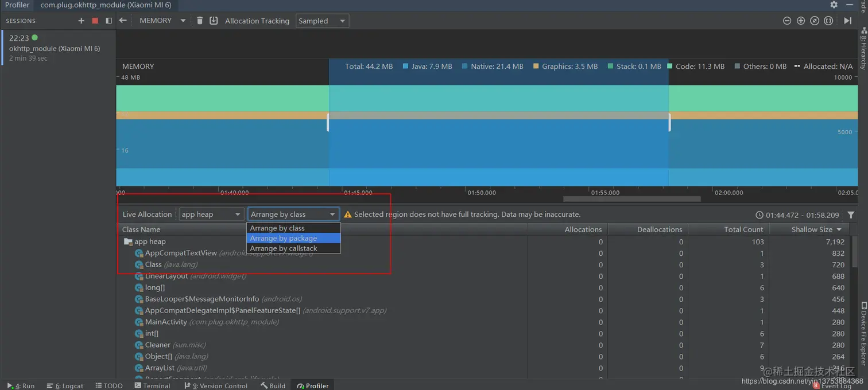Screen dimensions: 868x390
Task: Open the Hierarchy tool window
Action: click(x=863, y=50)
